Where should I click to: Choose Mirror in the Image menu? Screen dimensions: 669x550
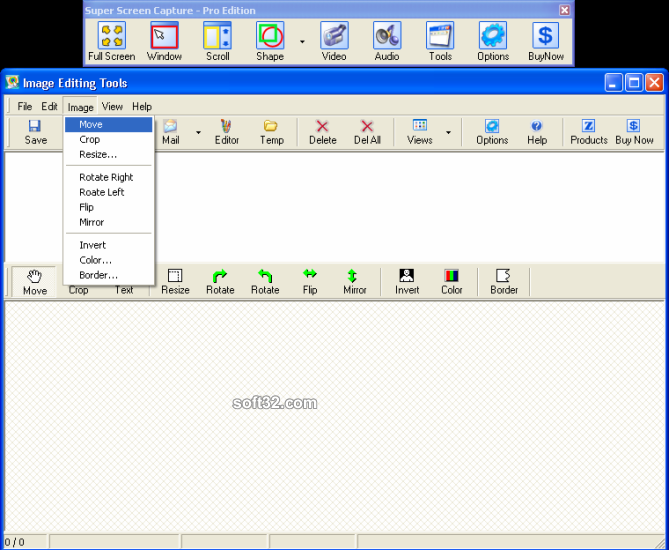pyautogui.click(x=108, y=222)
